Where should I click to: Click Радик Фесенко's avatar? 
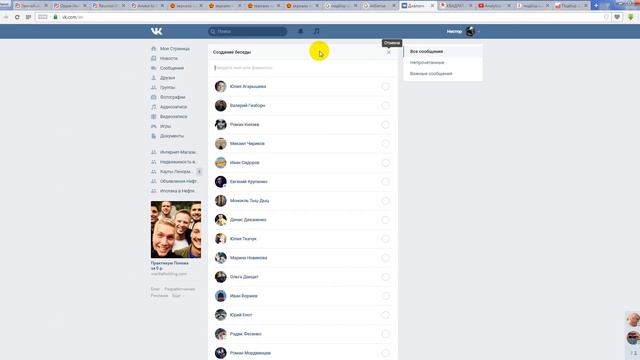click(220, 334)
